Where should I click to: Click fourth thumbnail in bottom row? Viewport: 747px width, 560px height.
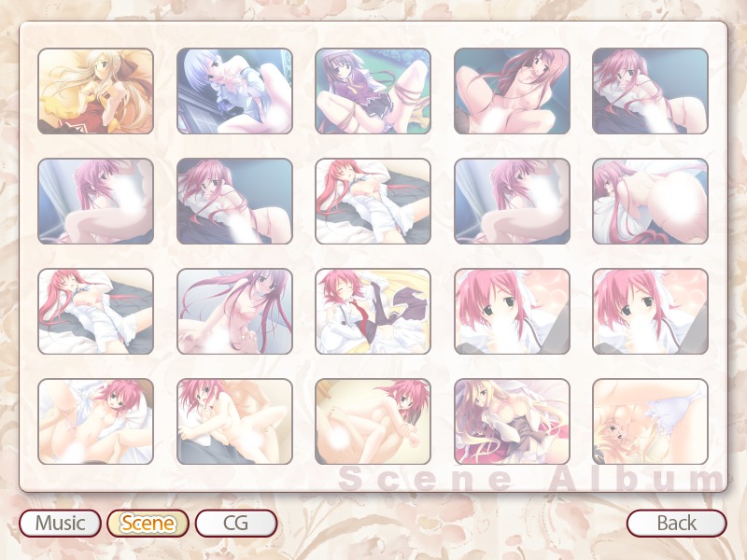point(512,422)
